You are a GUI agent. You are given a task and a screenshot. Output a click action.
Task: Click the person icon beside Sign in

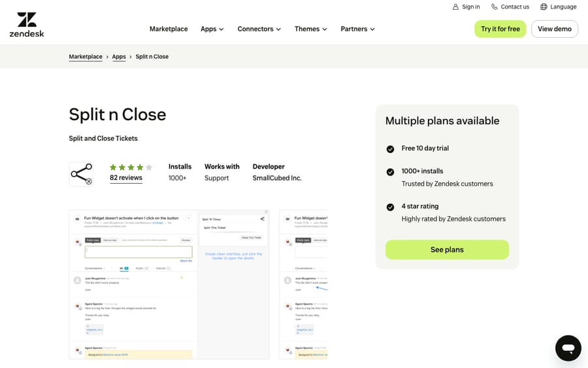pos(455,7)
